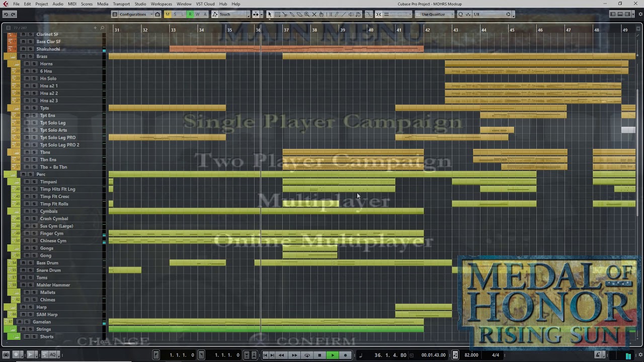644x362 pixels.
Task: Click the Go to Previous Marker button
Action: point(265,355)
